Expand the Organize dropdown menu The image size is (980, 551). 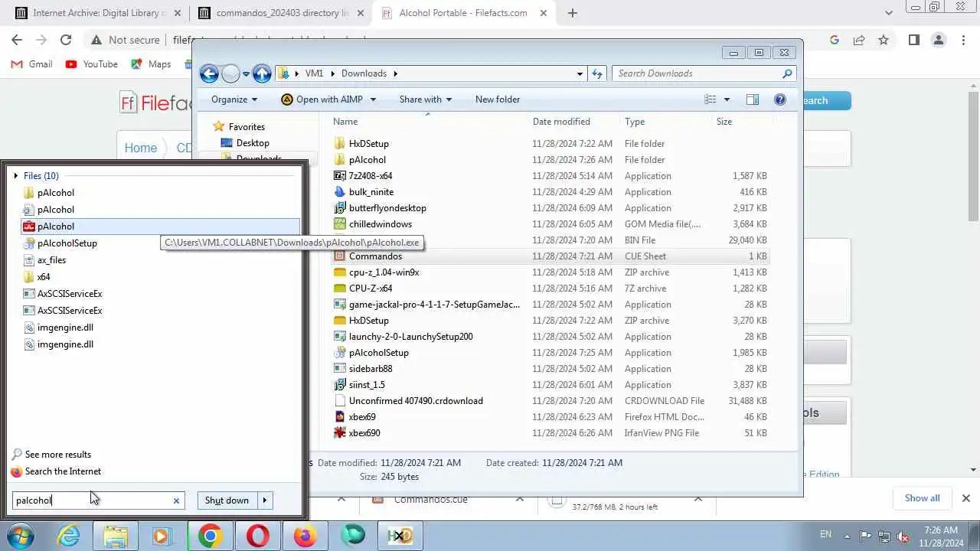pos(234,99)
